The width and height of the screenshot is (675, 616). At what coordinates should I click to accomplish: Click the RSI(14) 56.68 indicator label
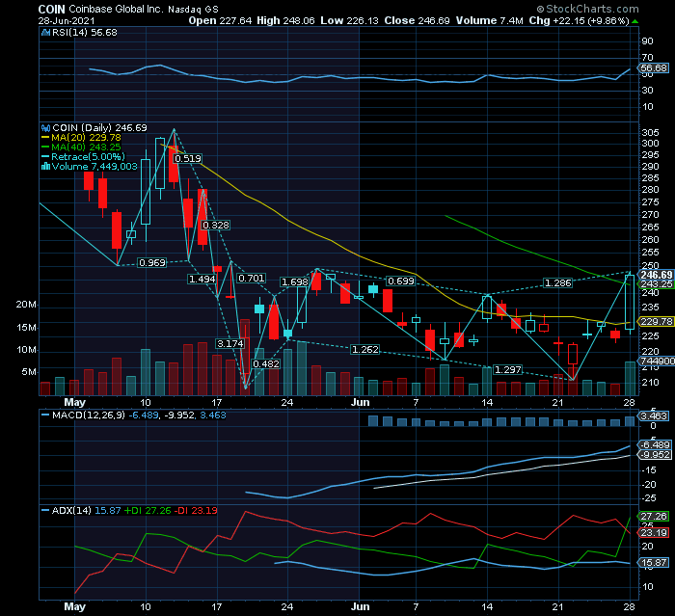pyautogui.click(x=85, y=32)
